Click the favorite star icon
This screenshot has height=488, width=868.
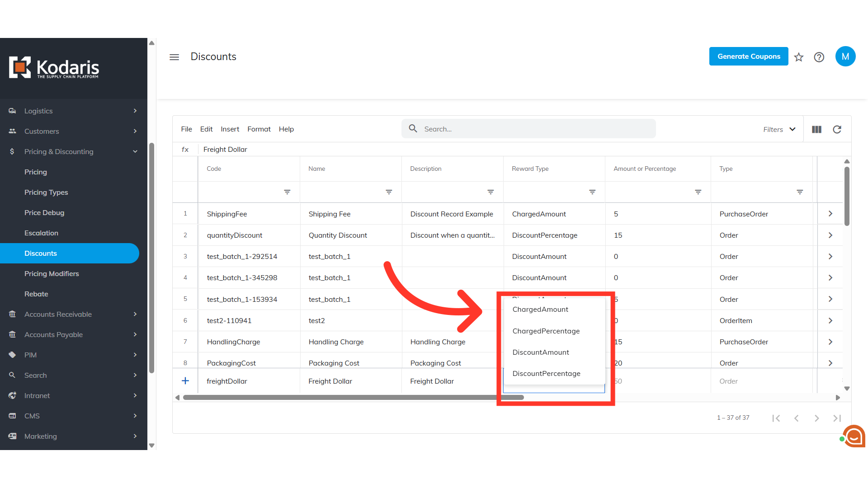click(799, 57)
